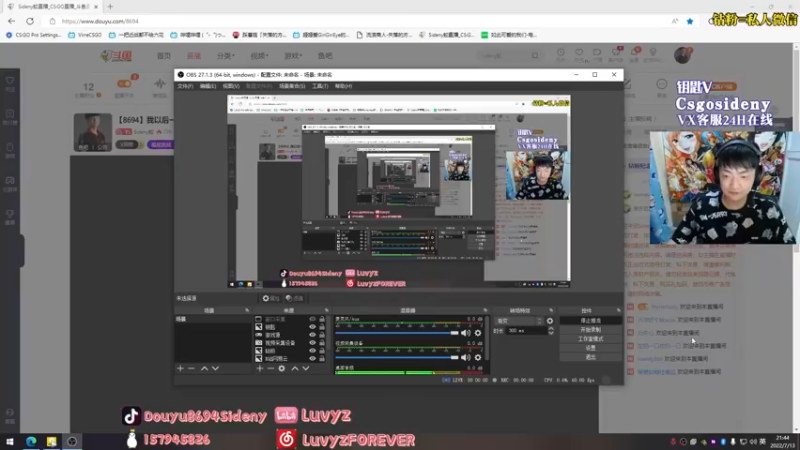Toggle visibility of 视频采集设备 source
The height and width of the screenshot is (450, 800).
312,343
